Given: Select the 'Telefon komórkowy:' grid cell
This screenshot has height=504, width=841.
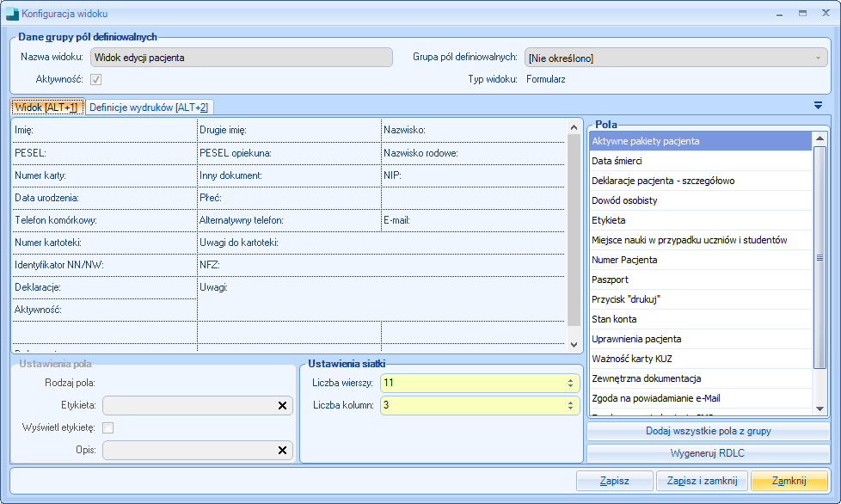Looking at the screenshot, I should [x=105, y=220].
